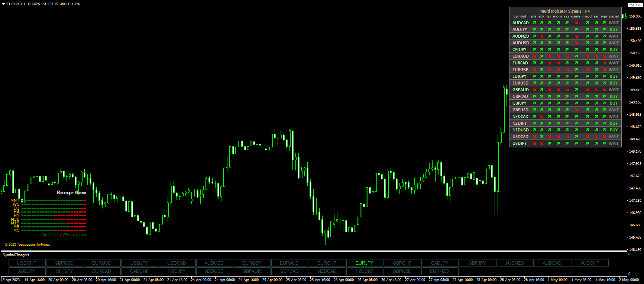644x284 pixels.
Task: Click the green sar arrow in CADJPY row
Action: click(x=596, y=50)
